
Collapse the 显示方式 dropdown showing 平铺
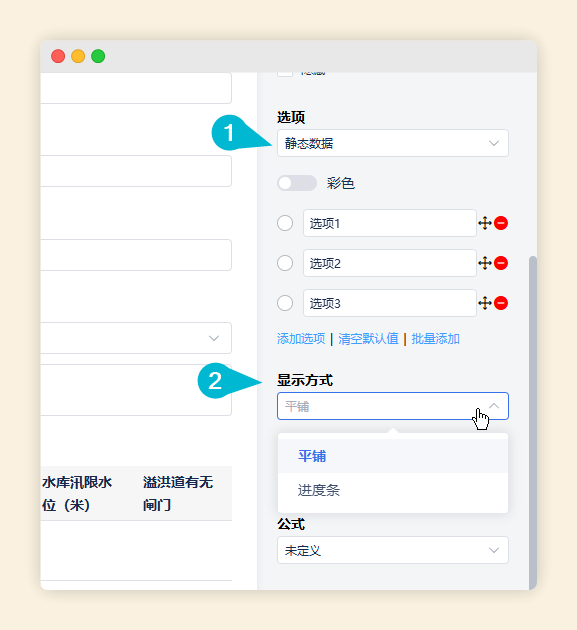(x=393, y=406)
